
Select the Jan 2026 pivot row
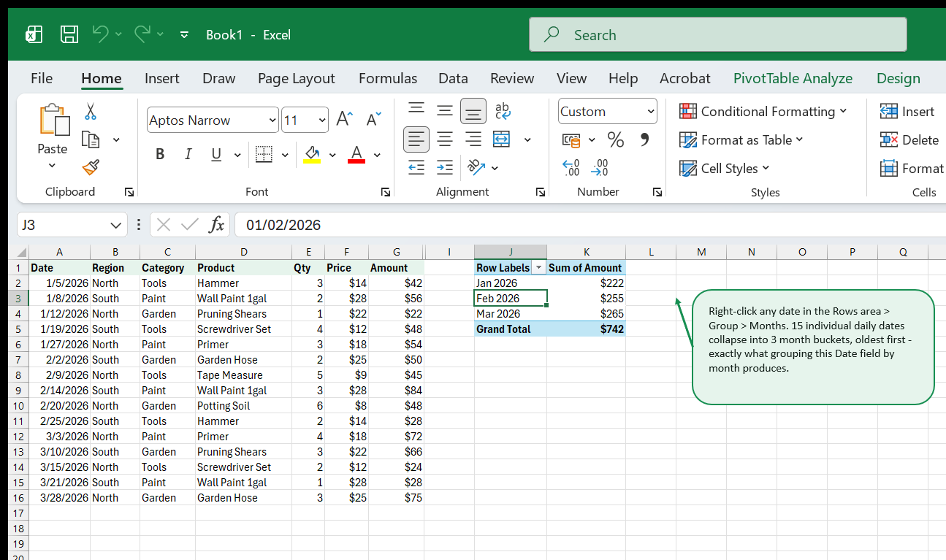(x=511, y=283)
